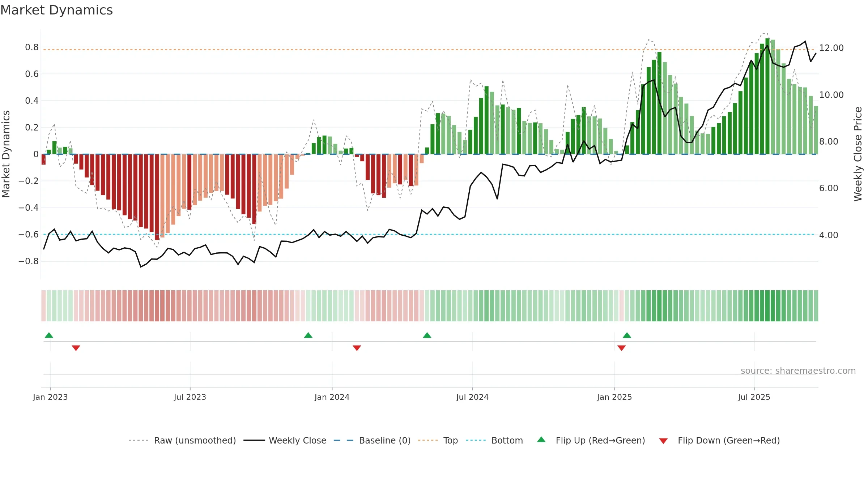
Task: Select the Flip Up marker near May 2024
Action: (x=427, y=335)
